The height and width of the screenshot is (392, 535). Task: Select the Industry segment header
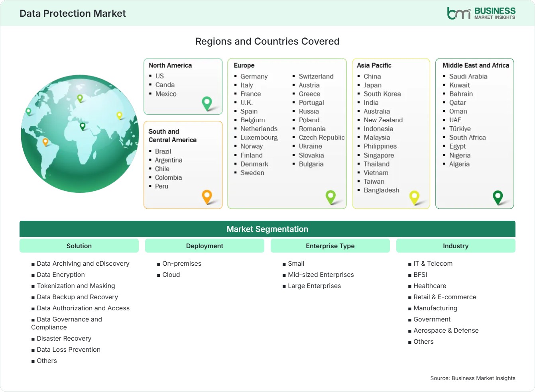[x=456, y=246]
